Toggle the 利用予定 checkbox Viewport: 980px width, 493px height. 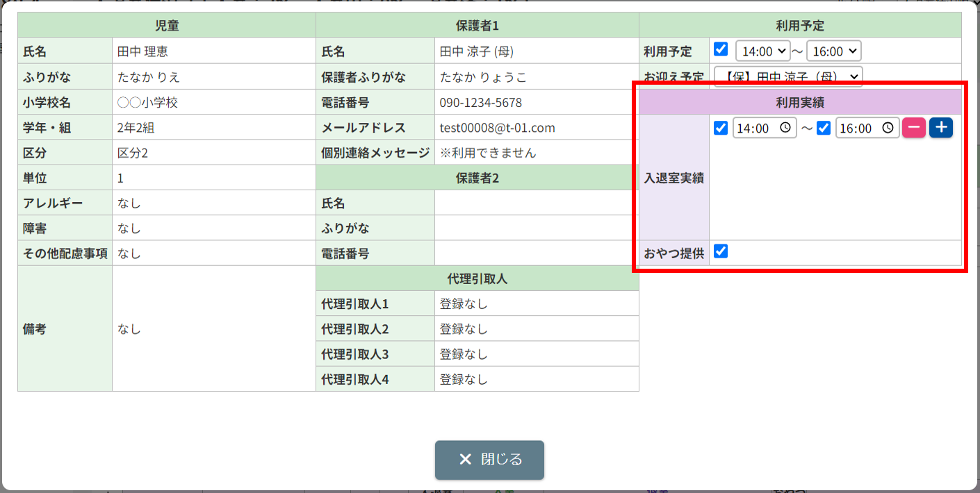coord(721,49)
